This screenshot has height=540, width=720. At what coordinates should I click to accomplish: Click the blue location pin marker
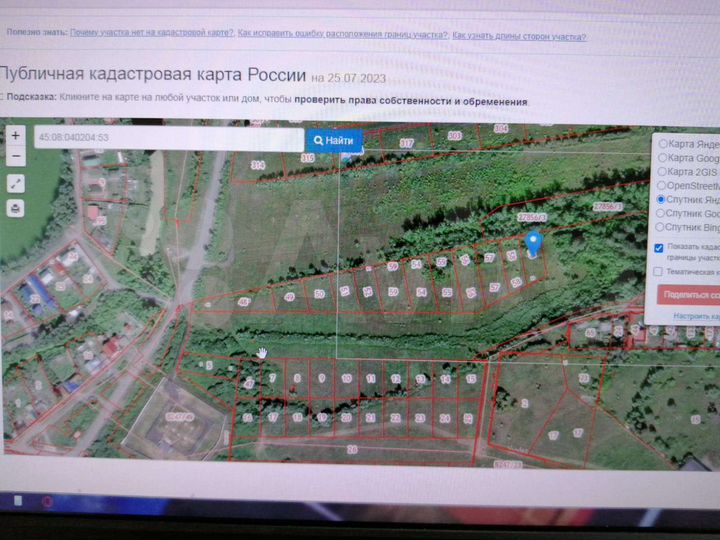point(533,244)
